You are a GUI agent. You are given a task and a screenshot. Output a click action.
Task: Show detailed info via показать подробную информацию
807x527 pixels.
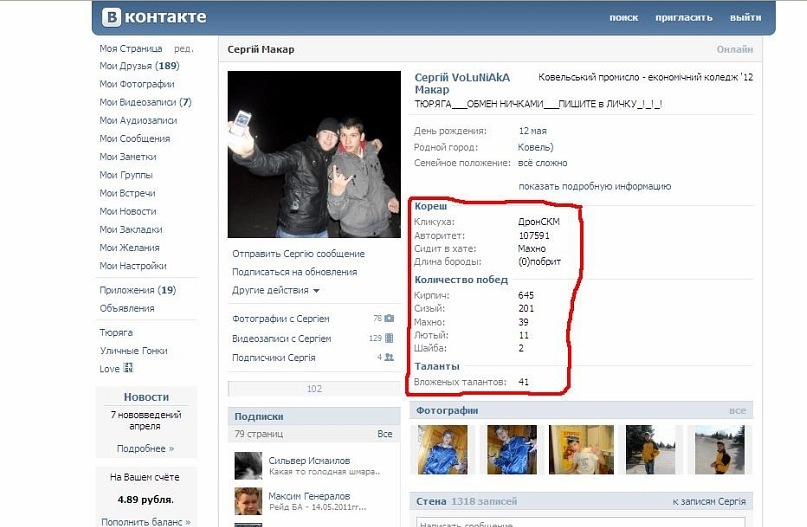tap(594, 186)
